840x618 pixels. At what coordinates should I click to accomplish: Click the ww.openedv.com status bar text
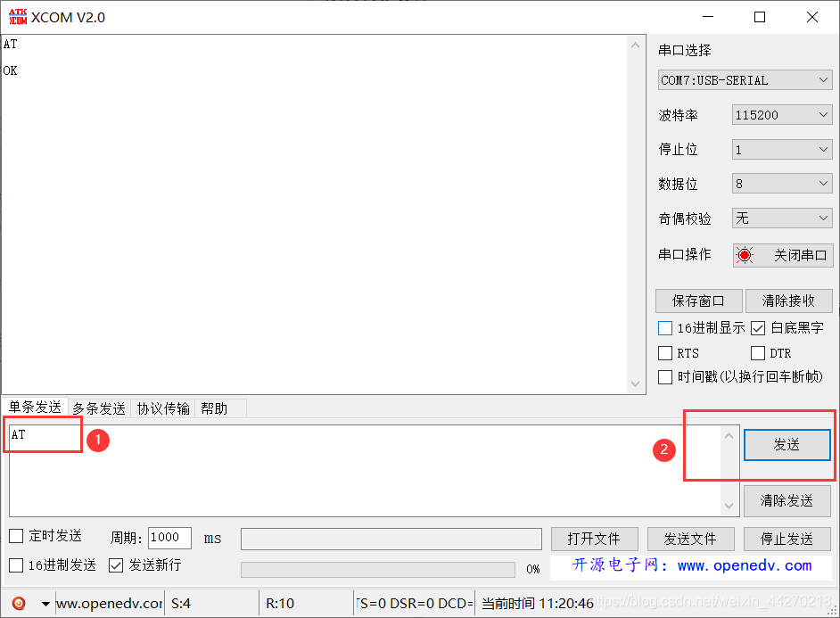click(110, 604)
